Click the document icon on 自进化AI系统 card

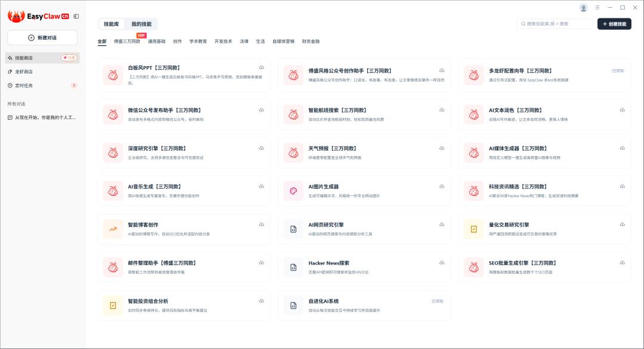[x=293, y=304]
